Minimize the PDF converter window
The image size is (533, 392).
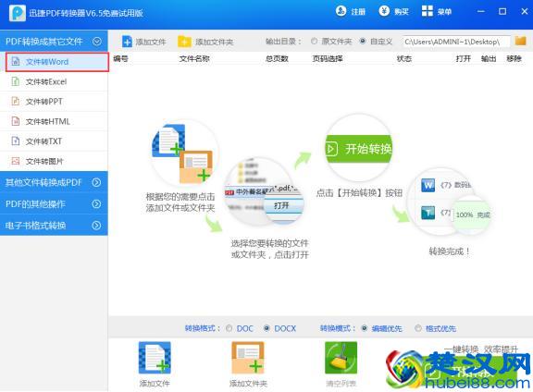(x=480, y=11)
